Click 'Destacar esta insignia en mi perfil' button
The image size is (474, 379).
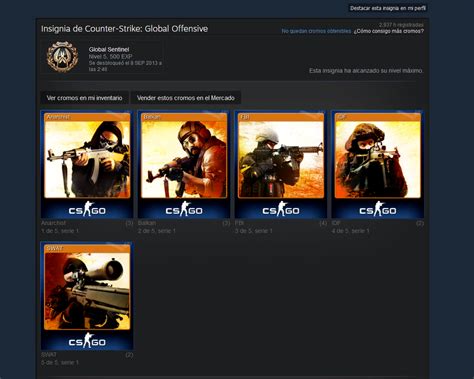(x=388, y=8)
